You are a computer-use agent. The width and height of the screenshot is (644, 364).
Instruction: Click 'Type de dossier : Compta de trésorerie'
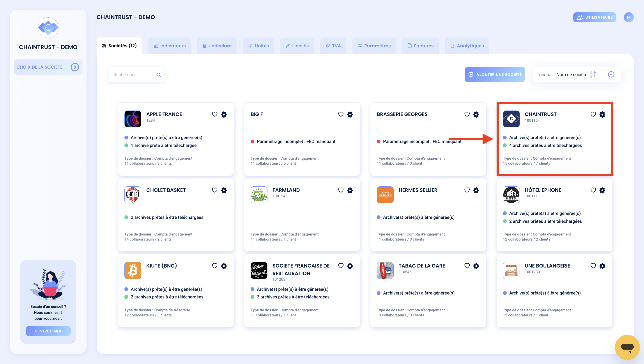[x=157, y=310]
